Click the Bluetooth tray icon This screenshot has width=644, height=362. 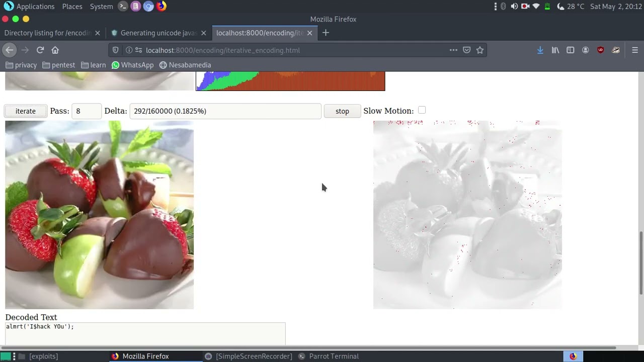(503, 7)
